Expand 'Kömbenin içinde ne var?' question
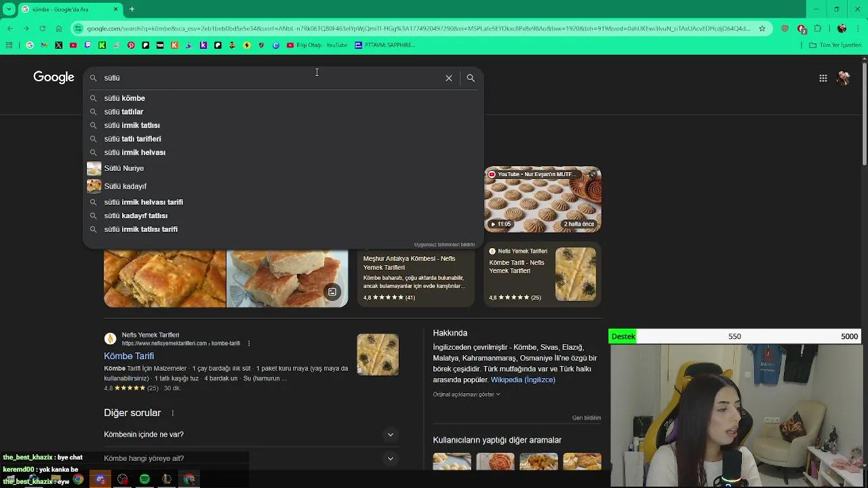This screenshot has height=488, width=868. (251, 434)
